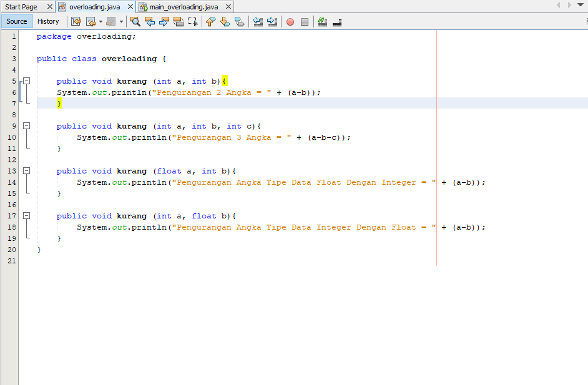Click the Comment lines icon

click(321, 22)
